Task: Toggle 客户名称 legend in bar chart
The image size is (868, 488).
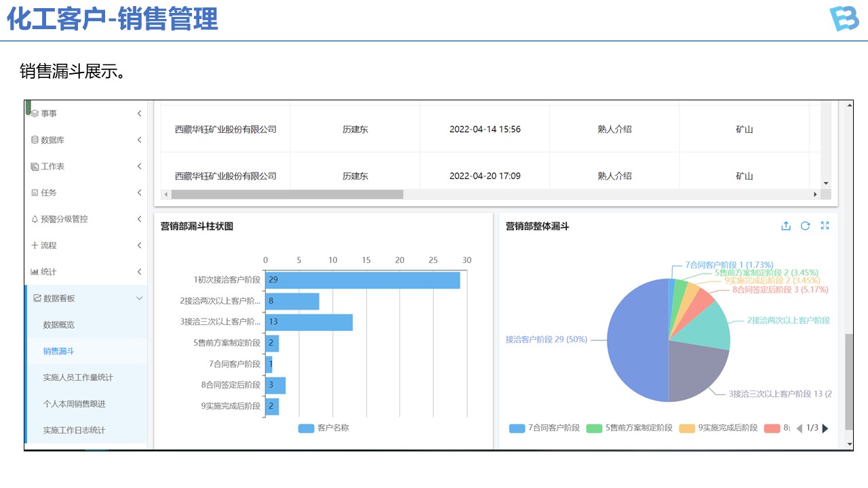Action: (x=323, y=428)
